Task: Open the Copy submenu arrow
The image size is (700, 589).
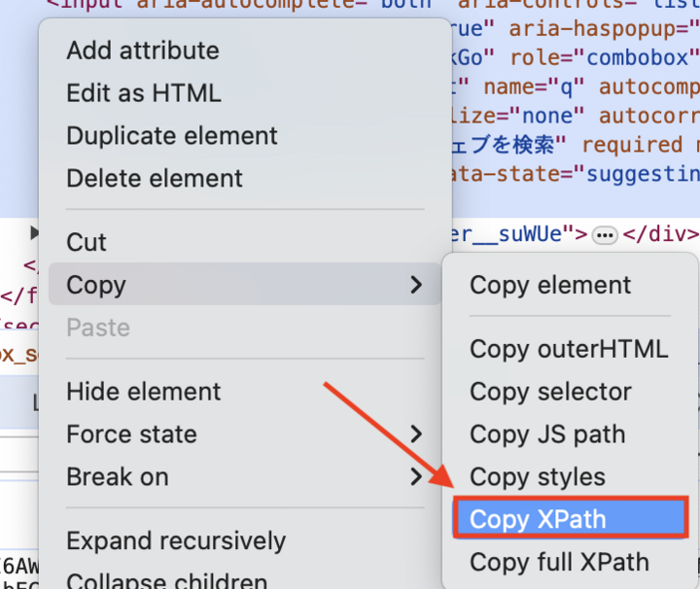Action: point(417,285)
